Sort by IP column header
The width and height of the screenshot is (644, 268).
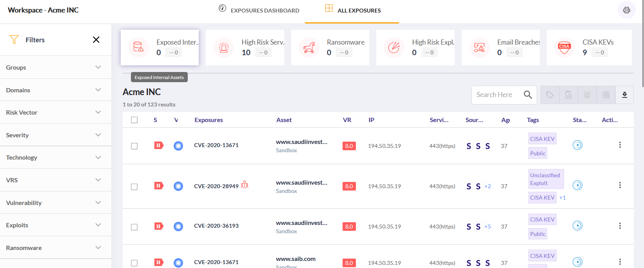[371, 120]
